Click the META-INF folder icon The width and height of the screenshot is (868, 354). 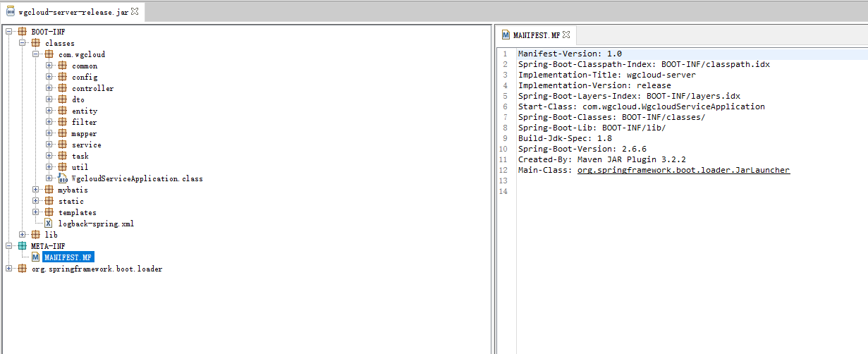[x=23, y=246]
